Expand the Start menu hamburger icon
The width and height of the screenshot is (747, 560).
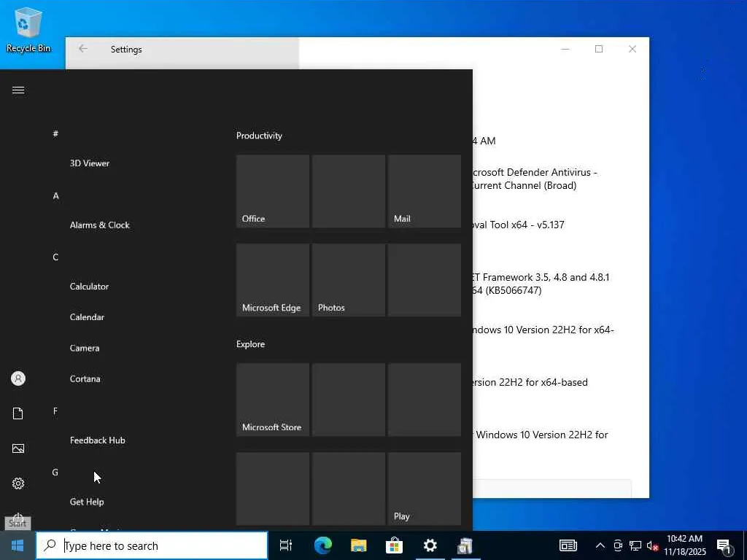(x=18, y=90)
